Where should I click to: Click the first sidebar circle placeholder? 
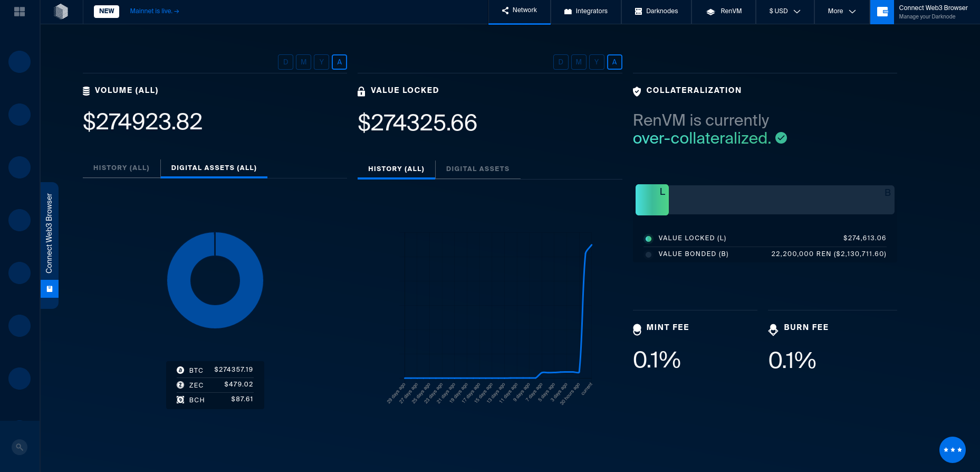(20, 62)
